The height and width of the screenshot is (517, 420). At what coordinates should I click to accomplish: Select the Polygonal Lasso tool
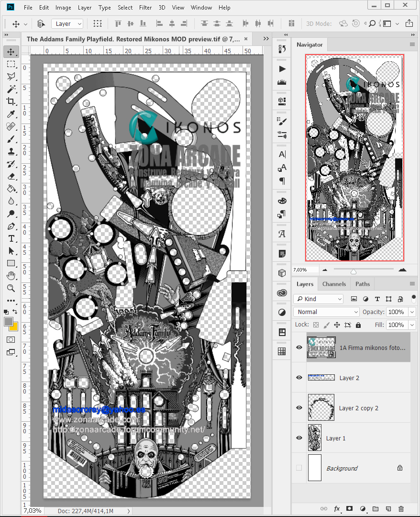point(11,77)
